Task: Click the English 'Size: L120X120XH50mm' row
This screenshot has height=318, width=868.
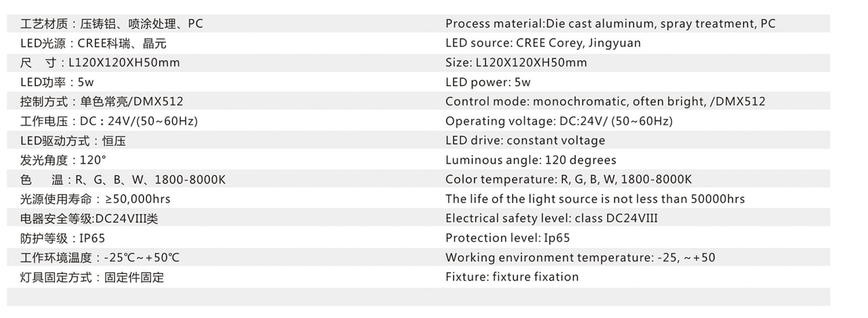Action: [516, 62]
